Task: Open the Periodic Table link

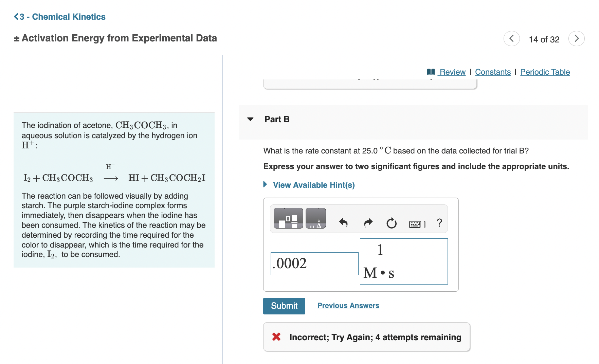Action: point(545,72)
